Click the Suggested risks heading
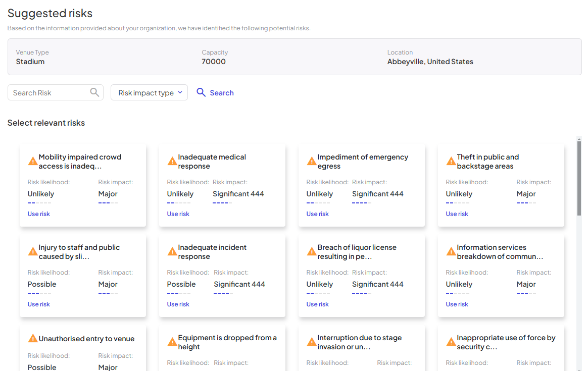 pos(50,13)
